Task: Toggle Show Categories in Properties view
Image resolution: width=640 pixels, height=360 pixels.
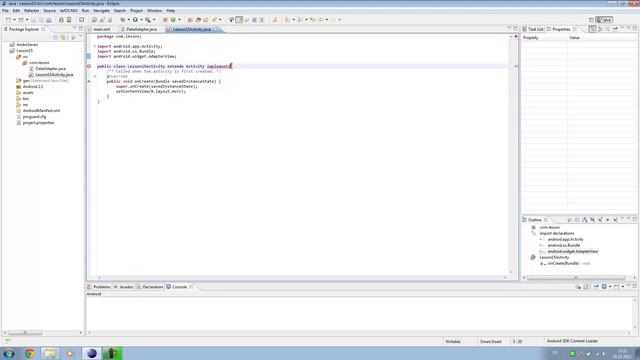Action: [x=592, y=29]
